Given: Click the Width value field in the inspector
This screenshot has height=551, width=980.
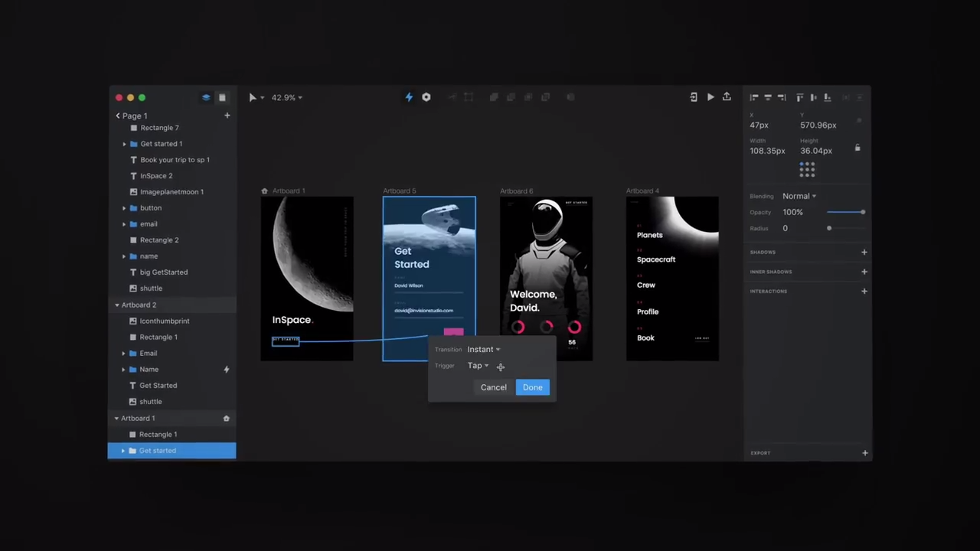Looking at the screenshot, I should tap(767, 151).
